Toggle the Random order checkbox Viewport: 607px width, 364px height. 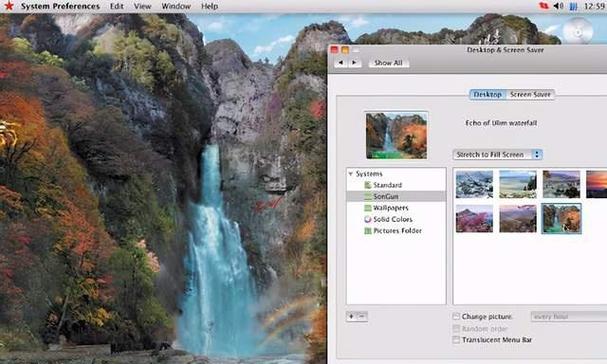click(456, 328)
